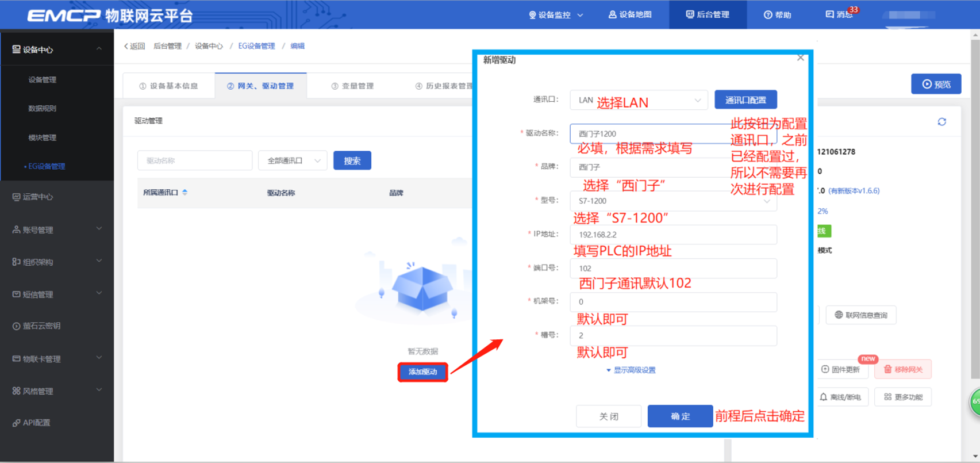This screenshot has height=463, width=980.
Task: Collapse the 设备中心 sidebar section
Action: click(57, 49)
